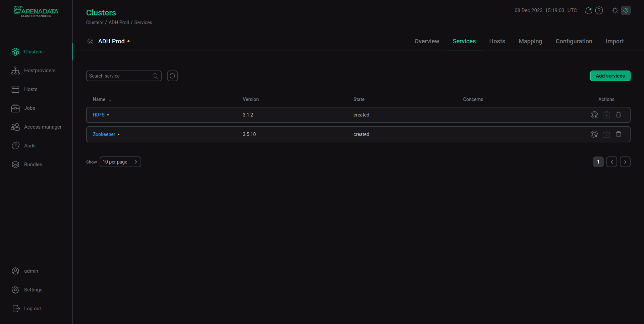Switch to the Configuration tab
Screen dimensions: 644x324
pyautogui.click(x=574, y=41)
